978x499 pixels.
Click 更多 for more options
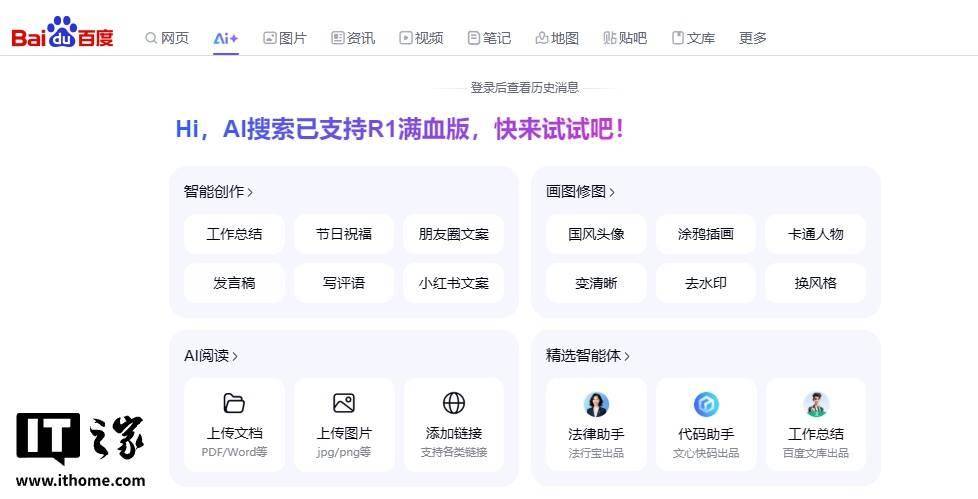[752, 38]
